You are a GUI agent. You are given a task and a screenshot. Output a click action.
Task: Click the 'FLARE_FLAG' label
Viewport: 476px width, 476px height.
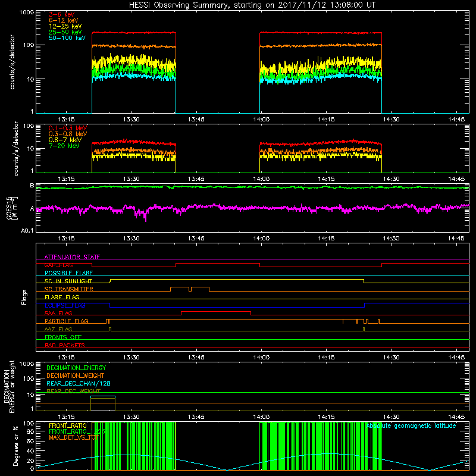(x=62, y=297)
